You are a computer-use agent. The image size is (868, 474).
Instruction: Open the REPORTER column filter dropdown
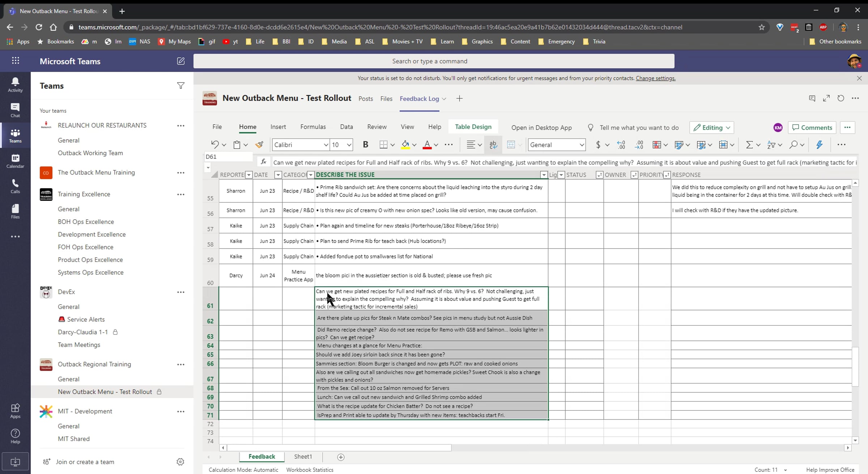tap(249, 175)
